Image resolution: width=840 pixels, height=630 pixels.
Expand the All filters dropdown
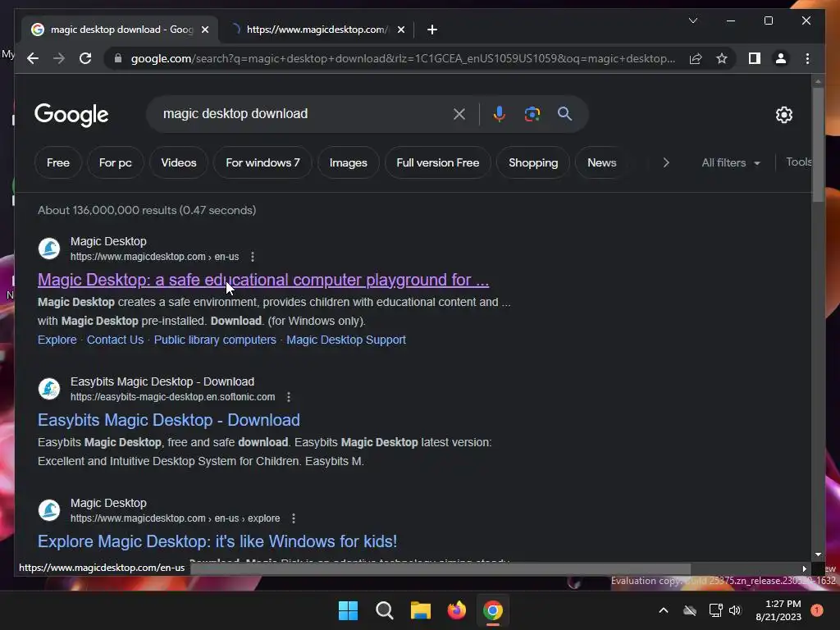731,162
